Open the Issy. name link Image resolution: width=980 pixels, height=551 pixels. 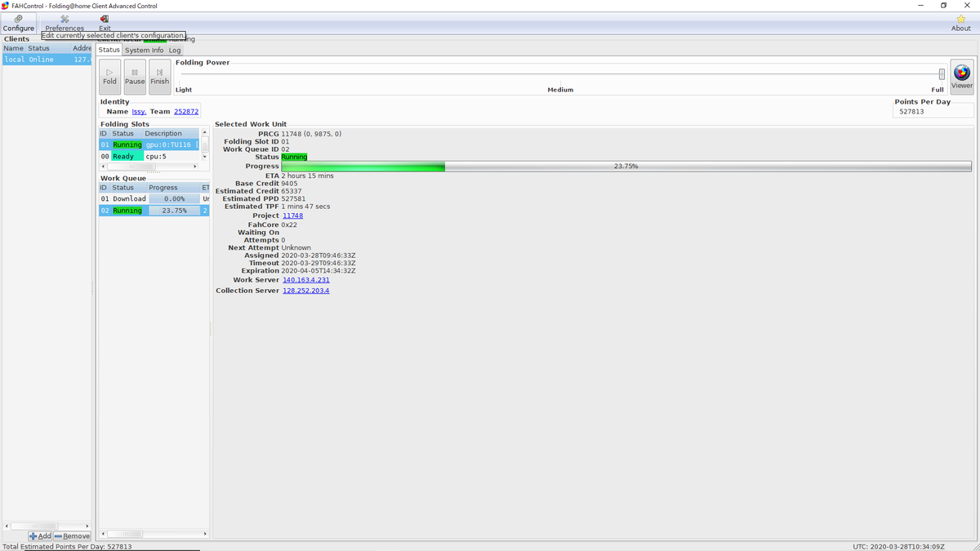[x=139, y=111]
